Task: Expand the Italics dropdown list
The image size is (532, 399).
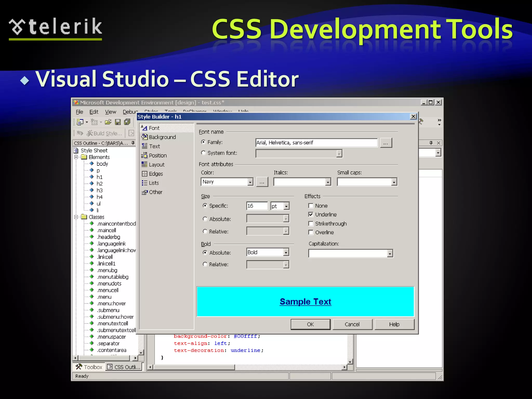Action: [x=328, y=182]
